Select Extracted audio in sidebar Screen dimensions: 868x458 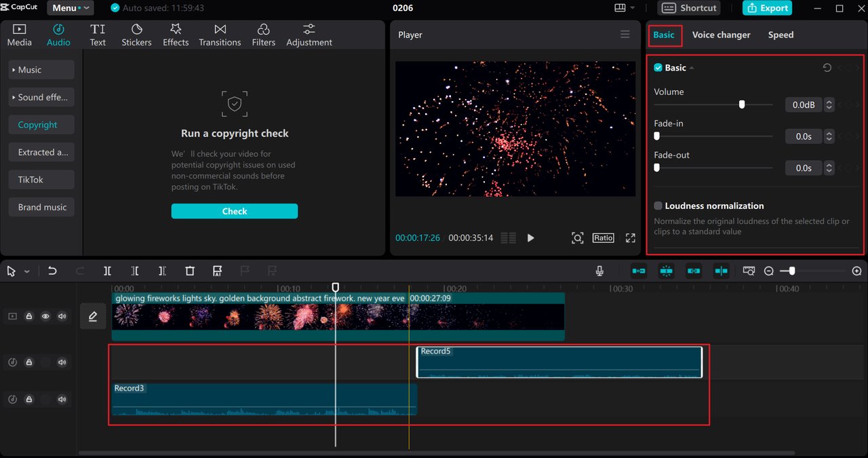(x=41, y=152)
